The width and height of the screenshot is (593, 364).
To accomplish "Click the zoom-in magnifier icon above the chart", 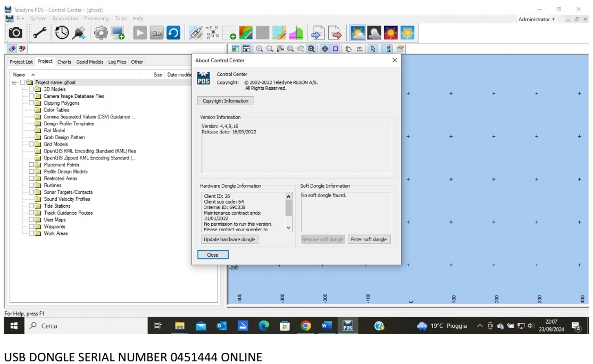I will click(260, 49).
